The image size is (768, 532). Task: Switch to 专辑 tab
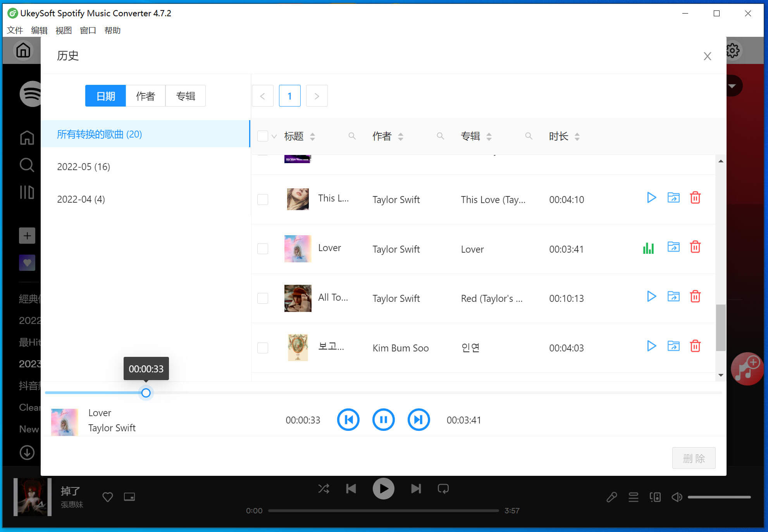click(x=185, y=96)
